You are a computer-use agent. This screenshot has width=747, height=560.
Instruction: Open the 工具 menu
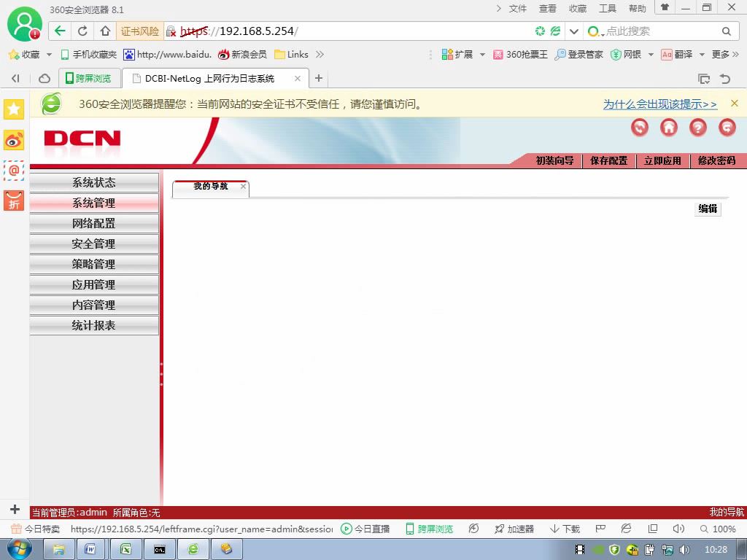[x=608, y=8]
